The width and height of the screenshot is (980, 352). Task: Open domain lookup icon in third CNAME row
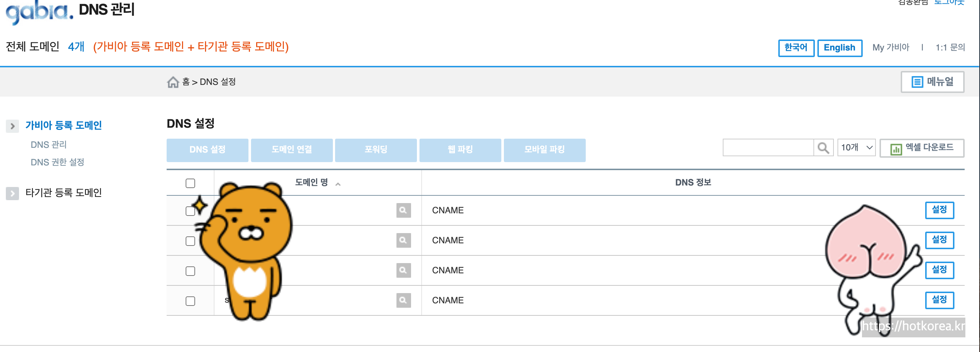[403, 270]
